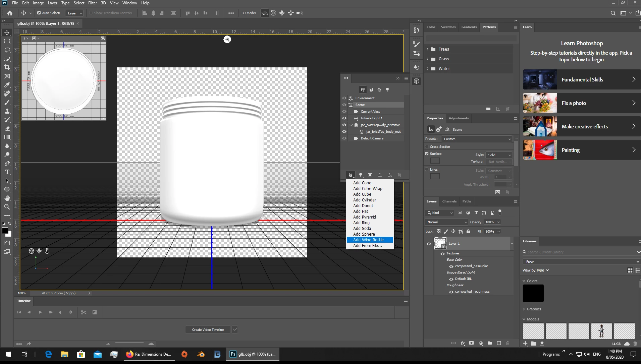Screen dimensions: 641x364
Task: Enable the Cross Section checkbox
Action: (427, 146)
